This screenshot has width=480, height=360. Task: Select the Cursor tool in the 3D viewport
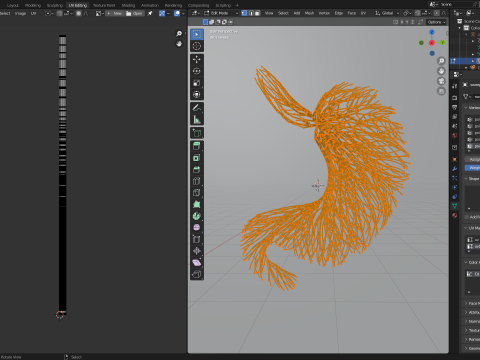(x=197, y=46)
